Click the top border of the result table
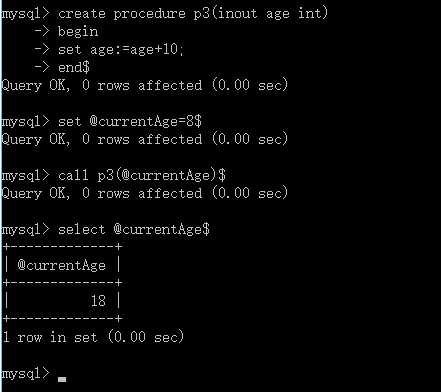Image resolution: width=441 pixels, height=392 pixels. [x=62, y=247]
